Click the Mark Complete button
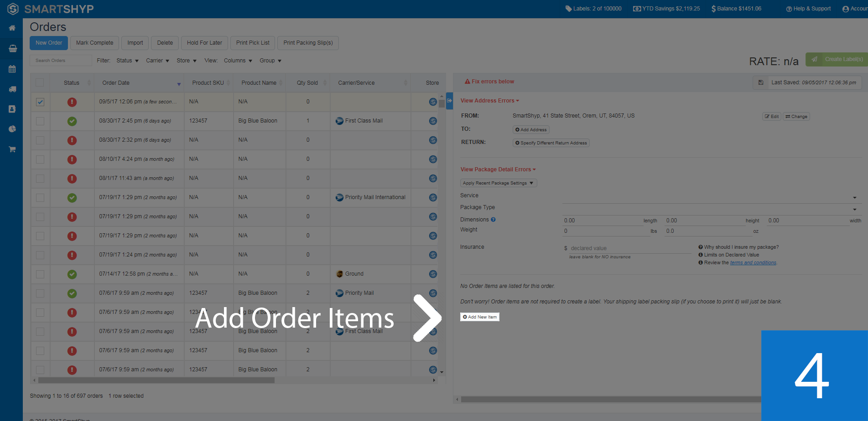The image size is (868, 421). click(x=94, y=43)
